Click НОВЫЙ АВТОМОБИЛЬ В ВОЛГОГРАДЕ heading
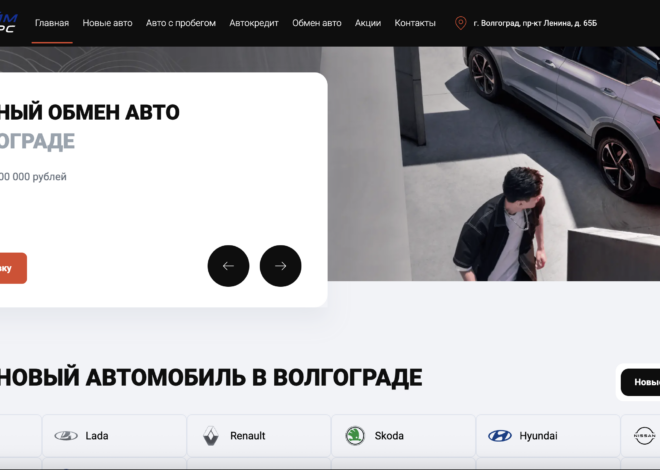The image size is (660, 470). point(211,377)
